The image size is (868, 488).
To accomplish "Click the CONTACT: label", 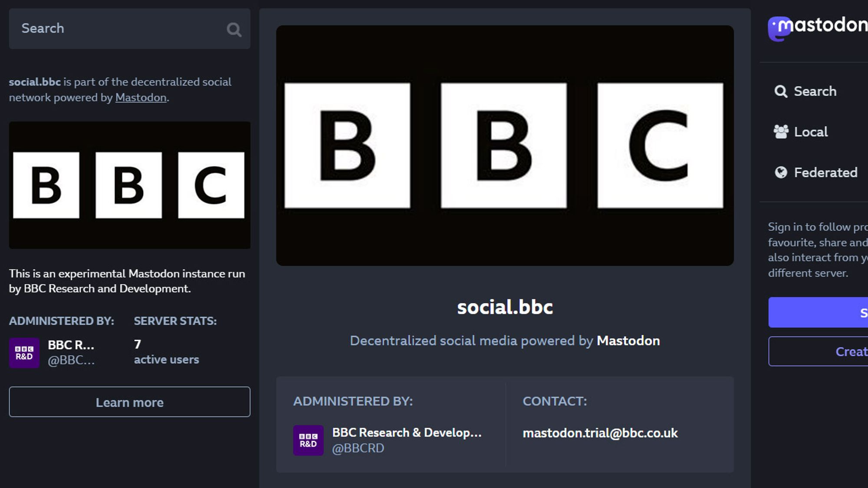I will (x=555, y=401).
